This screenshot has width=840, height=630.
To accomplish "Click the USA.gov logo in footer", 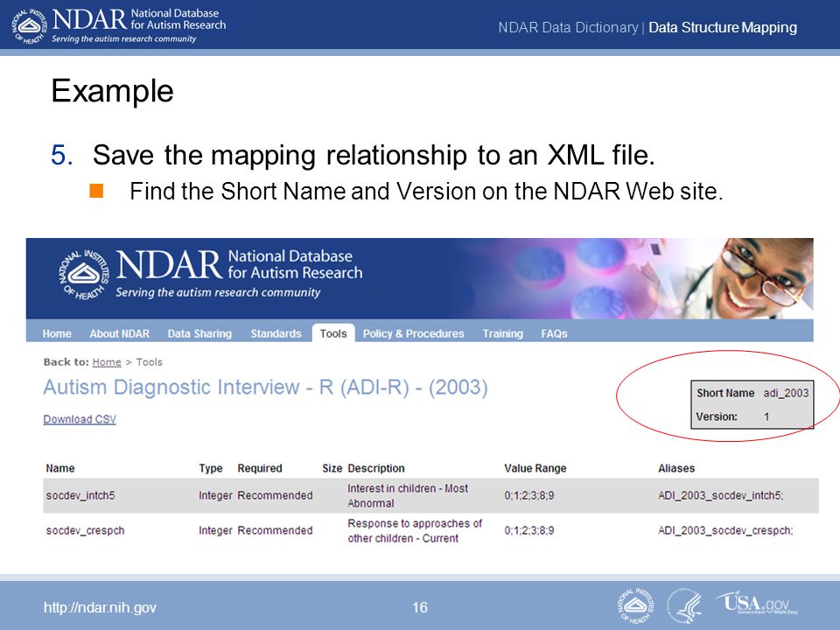I will pyautogui.click(x=757, y=603).
